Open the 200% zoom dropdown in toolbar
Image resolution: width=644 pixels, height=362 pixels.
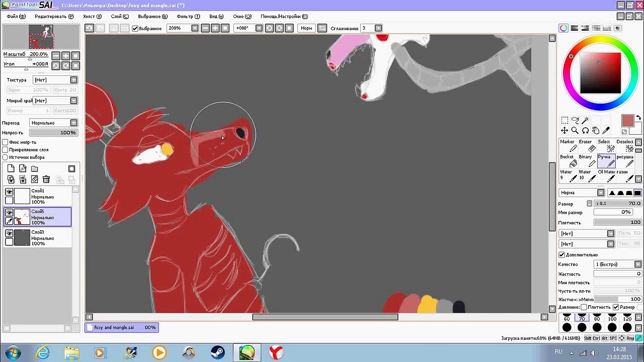[183, 28]
